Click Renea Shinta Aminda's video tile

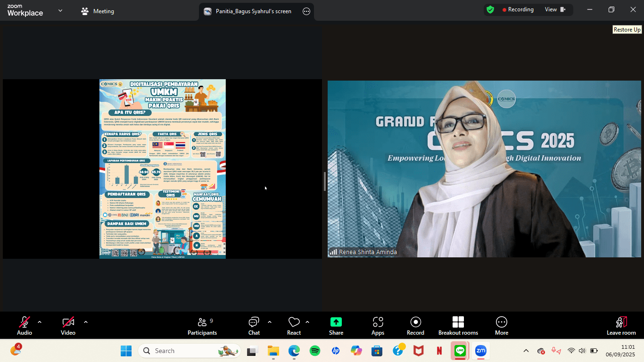[x=484, y=169]
